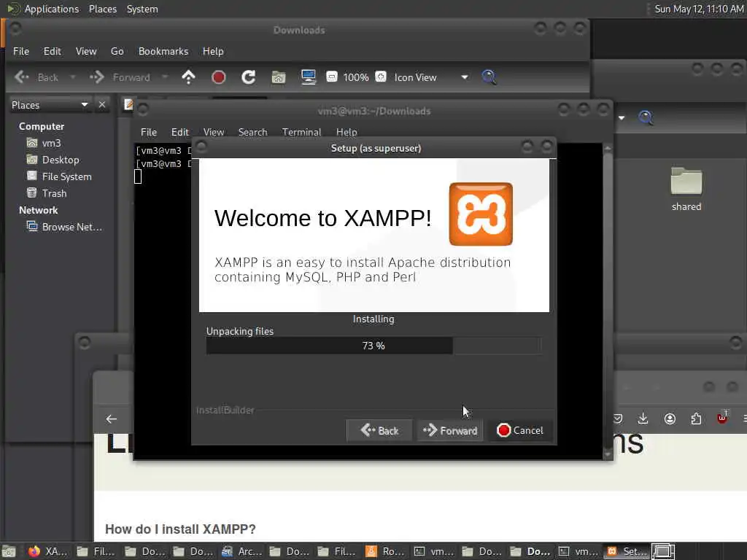Click the zoom in icon beside Icon View
Screen dimensions: 747x560
coord(381,77)
